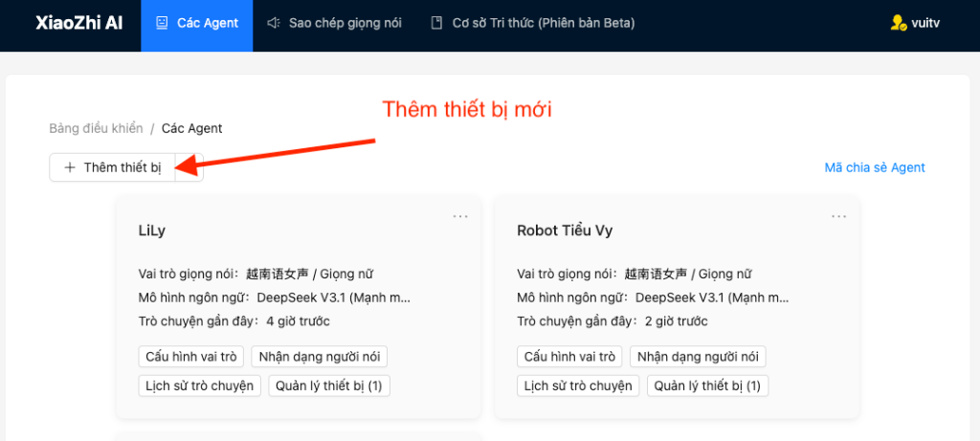Open the three-dot menu on Robot Tiểu Vy card
Image resolution: width=980 pixels, height=441 pixels.
(x=839, y=216)
